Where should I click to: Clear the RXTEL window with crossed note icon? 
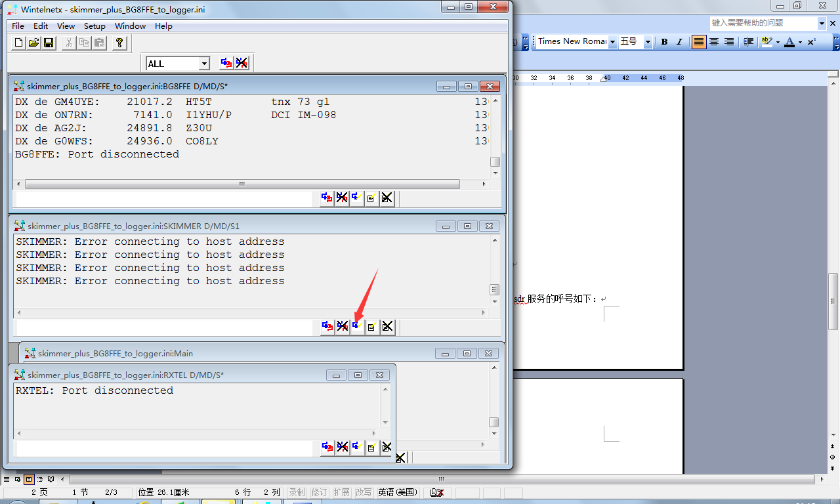tap(386, 448)
